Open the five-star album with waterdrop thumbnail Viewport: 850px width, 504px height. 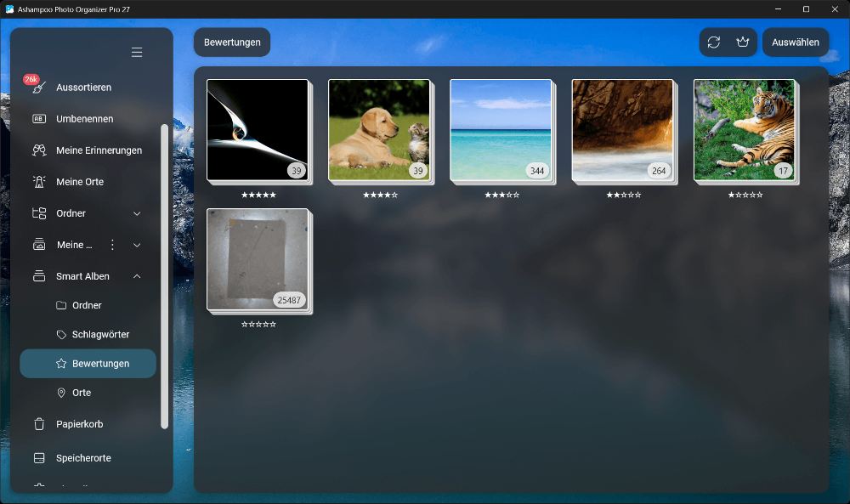[x=258, y=131]
